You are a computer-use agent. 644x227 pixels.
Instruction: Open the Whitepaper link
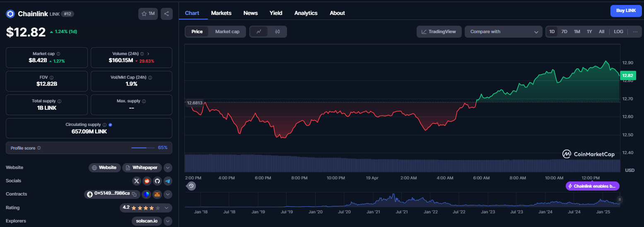point(142,168)
